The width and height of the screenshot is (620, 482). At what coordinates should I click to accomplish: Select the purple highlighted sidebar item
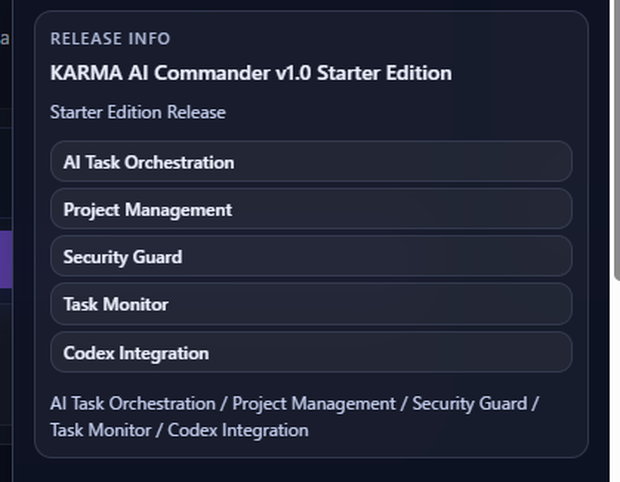coord(6,259)
